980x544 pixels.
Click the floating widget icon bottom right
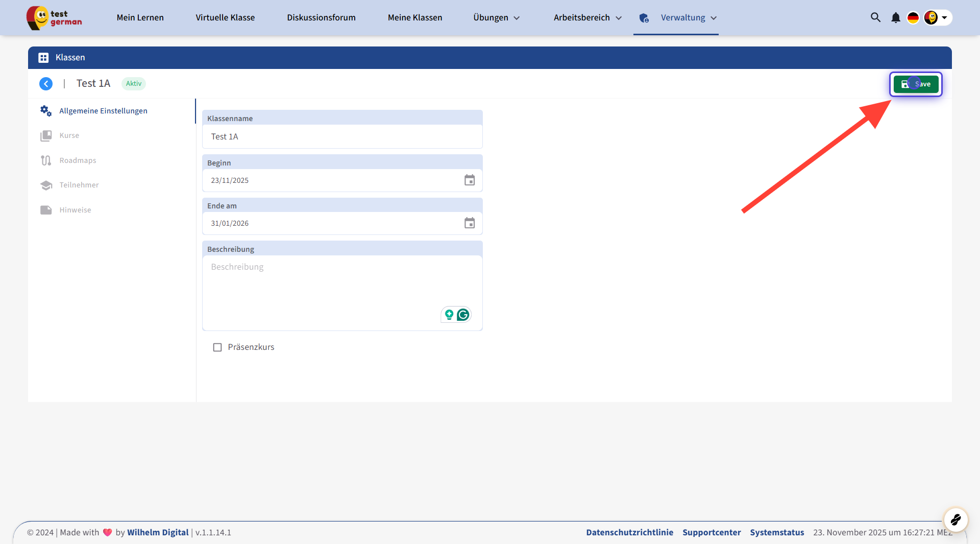pos(955,520)
